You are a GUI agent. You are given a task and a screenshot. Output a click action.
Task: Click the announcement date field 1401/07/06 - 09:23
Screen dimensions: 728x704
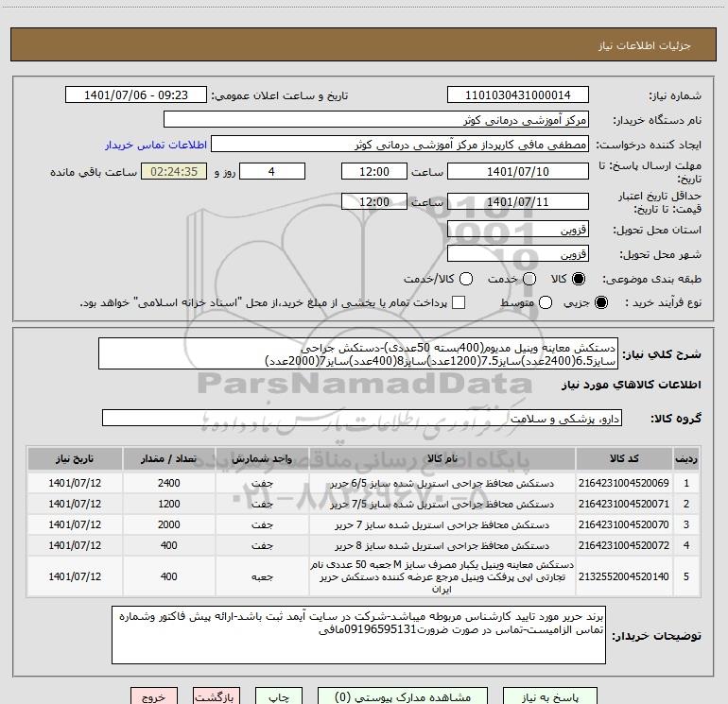[x=136, y=95]
